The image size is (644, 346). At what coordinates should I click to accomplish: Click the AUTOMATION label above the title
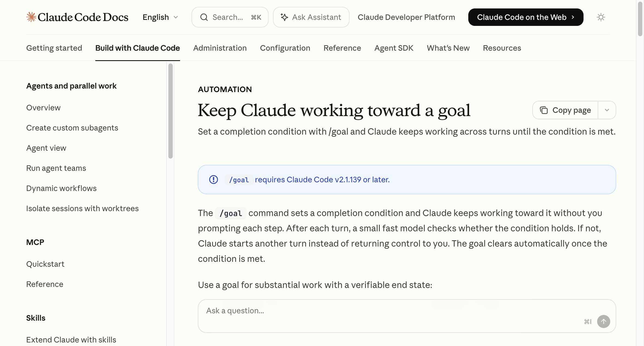[225, 89]
